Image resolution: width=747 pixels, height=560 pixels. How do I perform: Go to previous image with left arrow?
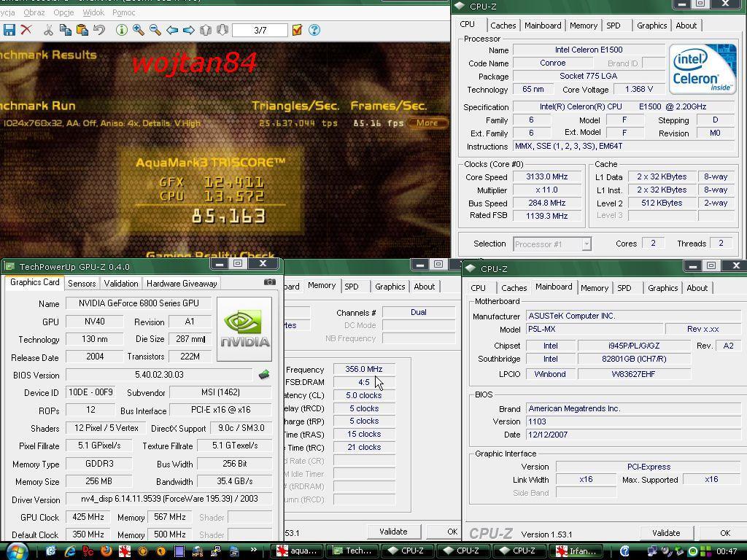point(172,30)
